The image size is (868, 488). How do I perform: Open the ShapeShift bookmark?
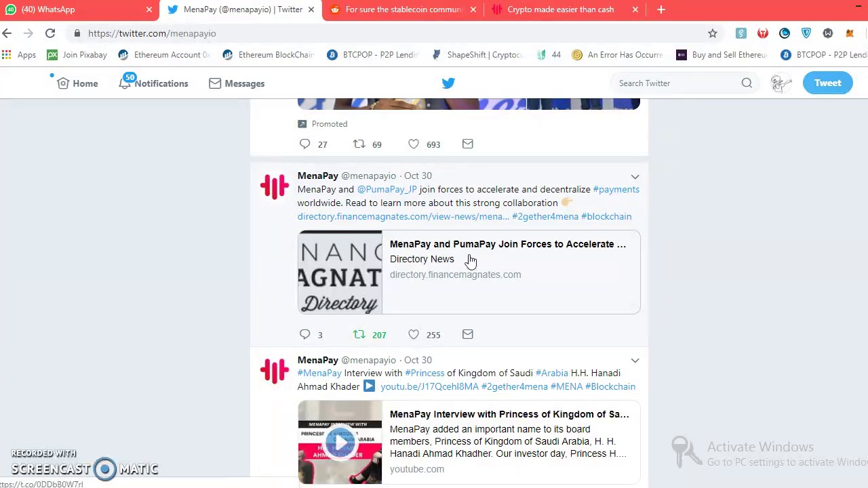(x=477, y=55)
